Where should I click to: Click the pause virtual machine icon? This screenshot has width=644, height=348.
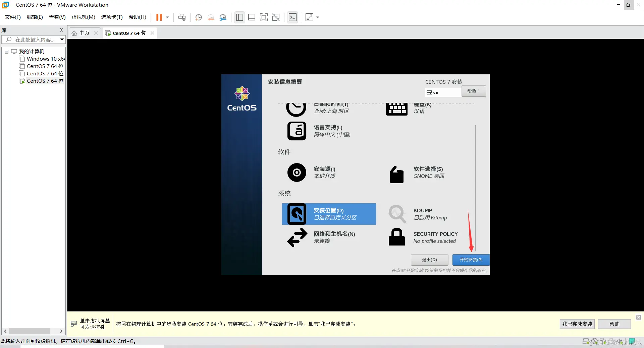(x=159, y=17)
